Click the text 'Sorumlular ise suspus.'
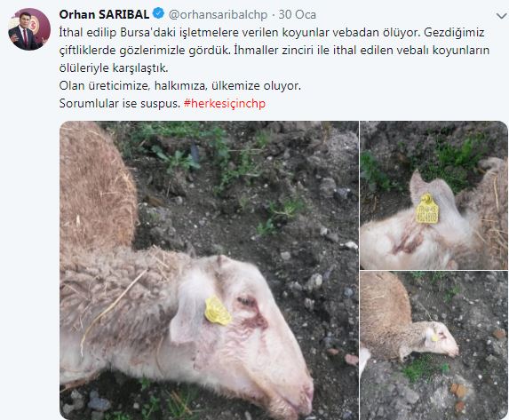Viewport: 509px width, 420px height. click(x=119, y=104)
